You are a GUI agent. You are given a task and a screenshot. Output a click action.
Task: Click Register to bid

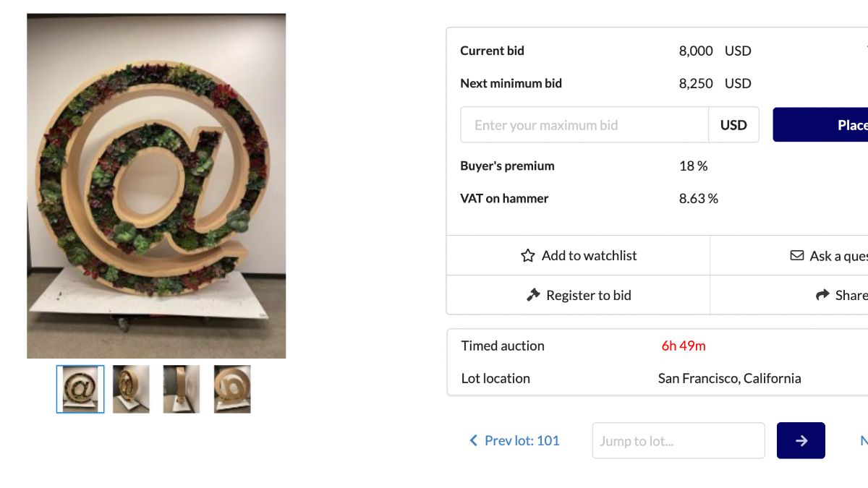[x=588, y=295]
